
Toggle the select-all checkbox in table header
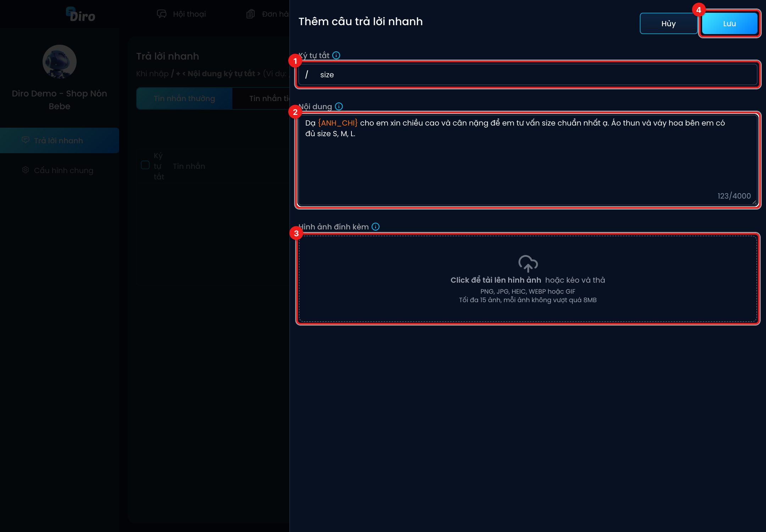click(145, 165)
